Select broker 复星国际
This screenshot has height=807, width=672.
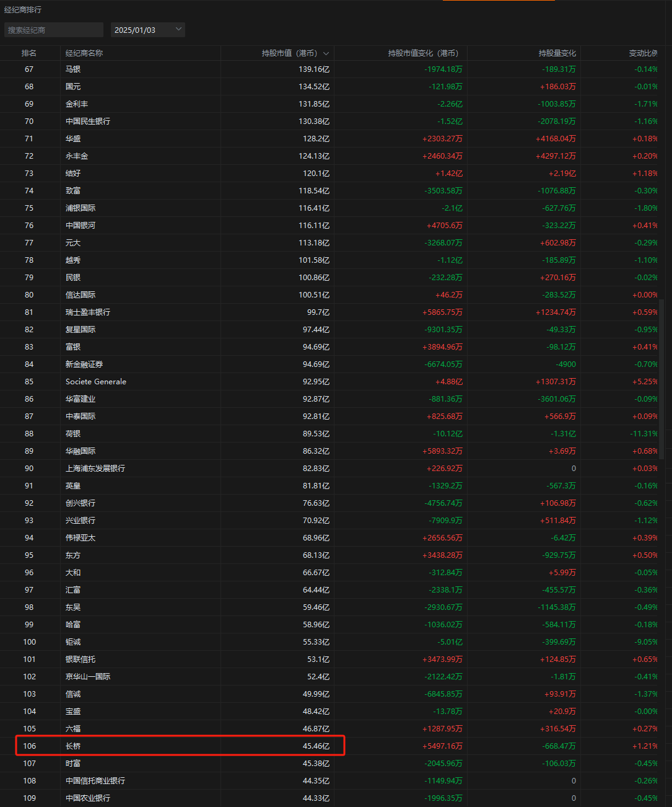click(x=81, y=330)
